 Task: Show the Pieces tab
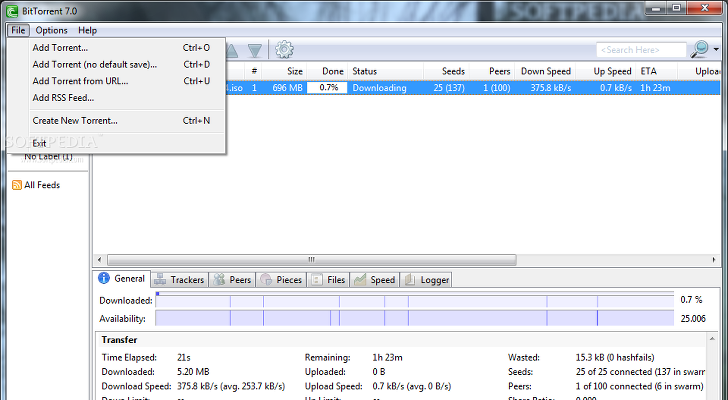pyautogui.click(x=281, y=280)
